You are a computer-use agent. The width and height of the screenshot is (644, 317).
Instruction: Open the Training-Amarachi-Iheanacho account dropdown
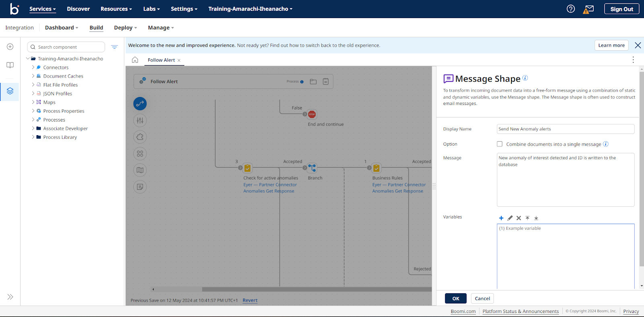(x=250, y=9)
